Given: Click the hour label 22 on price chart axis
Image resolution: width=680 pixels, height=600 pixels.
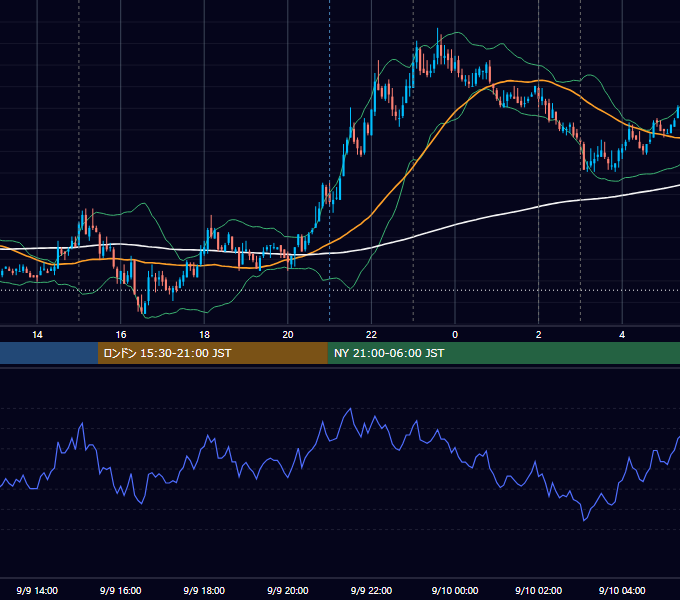Looking at the screenshot, I should click(x=371, y=335).
